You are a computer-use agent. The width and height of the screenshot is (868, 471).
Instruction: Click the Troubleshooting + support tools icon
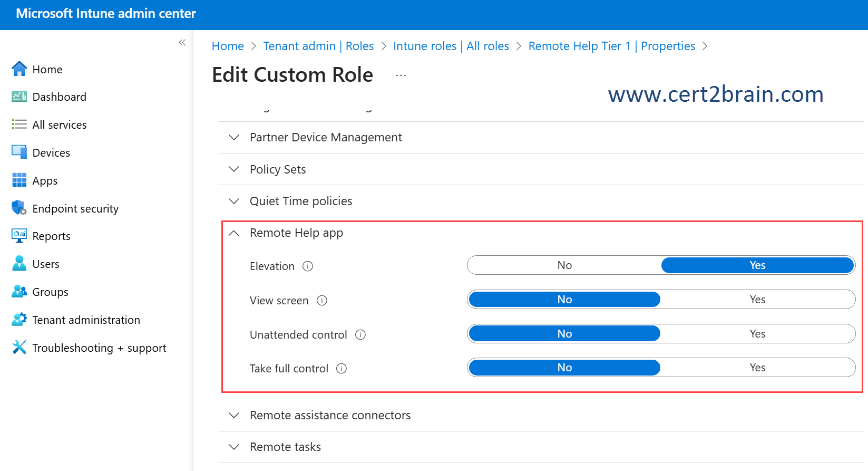click(19, 347)
